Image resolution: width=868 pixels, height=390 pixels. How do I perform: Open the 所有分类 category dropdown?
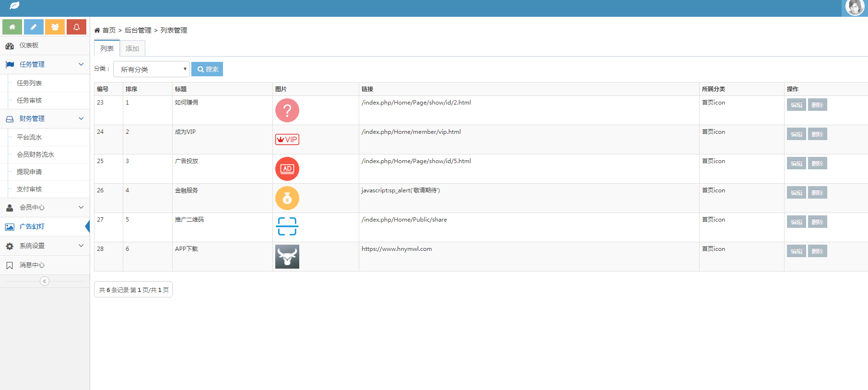(152, 69)
